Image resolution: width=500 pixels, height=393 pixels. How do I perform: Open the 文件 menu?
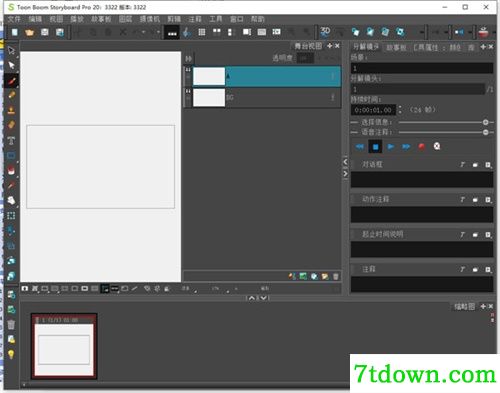click(14, 19)
